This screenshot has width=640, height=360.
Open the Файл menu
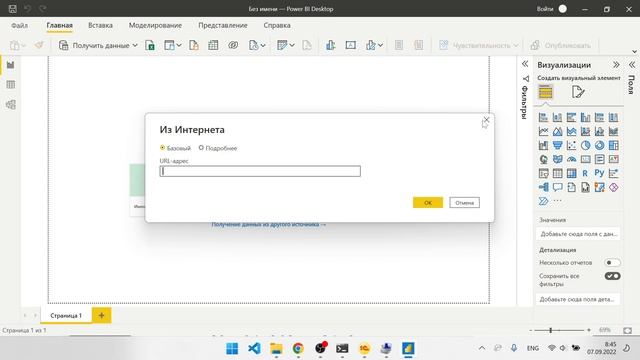20,25
